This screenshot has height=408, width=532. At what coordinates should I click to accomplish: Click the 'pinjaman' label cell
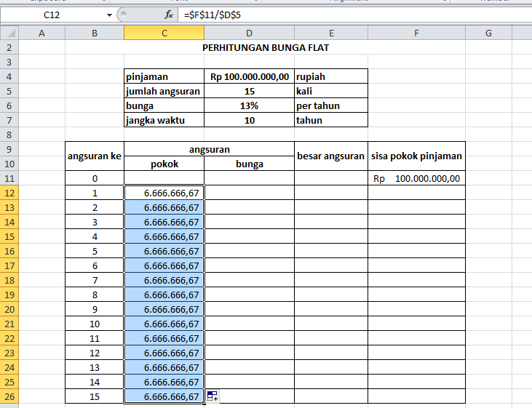point(164,76)
